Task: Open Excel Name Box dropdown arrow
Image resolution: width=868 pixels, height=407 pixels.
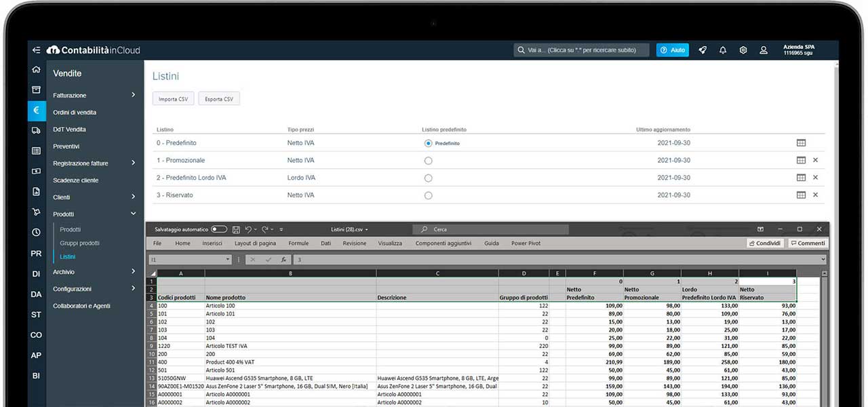Action: [228, 260]
